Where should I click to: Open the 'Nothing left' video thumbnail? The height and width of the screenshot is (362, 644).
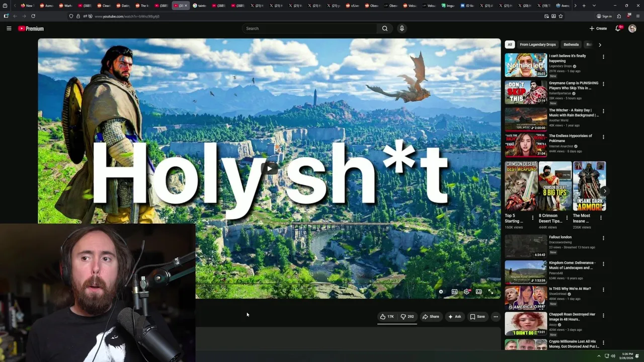coord(526,65)
